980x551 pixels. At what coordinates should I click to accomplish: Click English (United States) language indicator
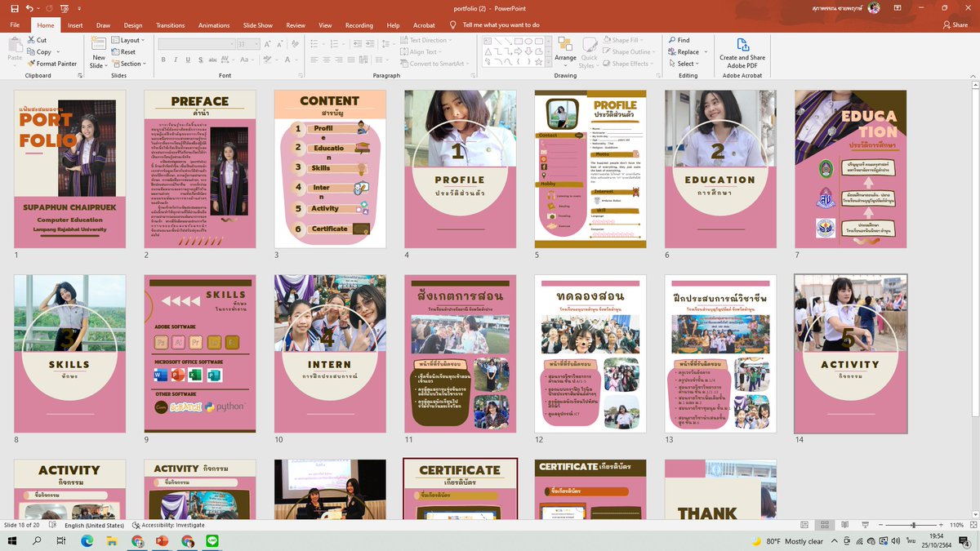click(94, 525)
